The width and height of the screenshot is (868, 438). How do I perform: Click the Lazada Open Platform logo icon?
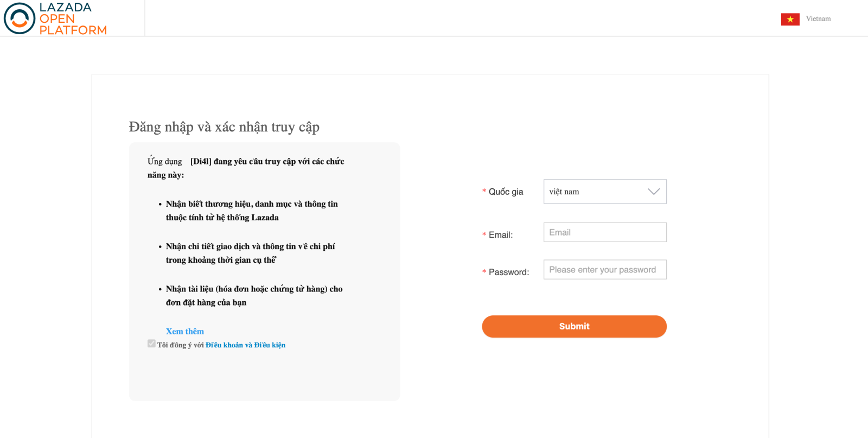(20, 18)
